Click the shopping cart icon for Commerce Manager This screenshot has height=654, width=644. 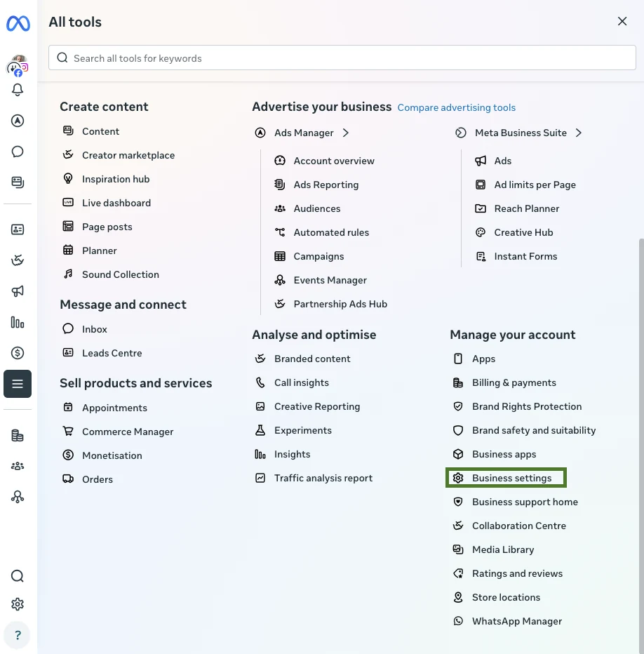tap(68, 431)
